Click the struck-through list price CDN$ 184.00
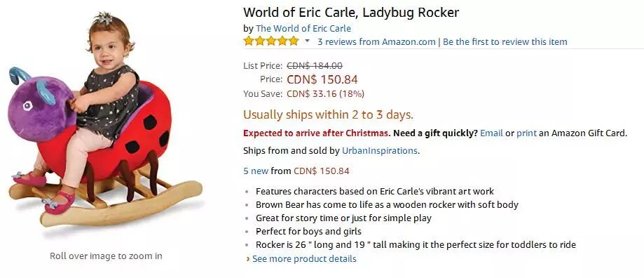 click(315, 65)
